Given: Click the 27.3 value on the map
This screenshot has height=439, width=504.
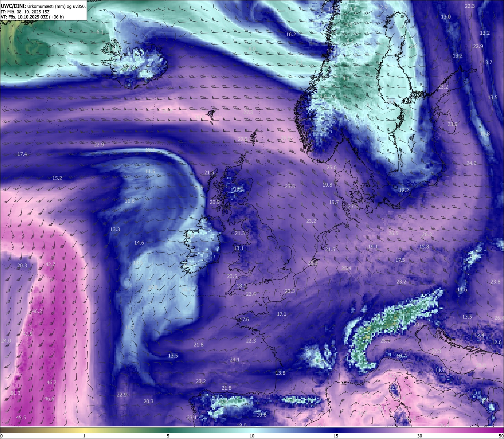Looking at the screenshot, I should tap(248, 112).
